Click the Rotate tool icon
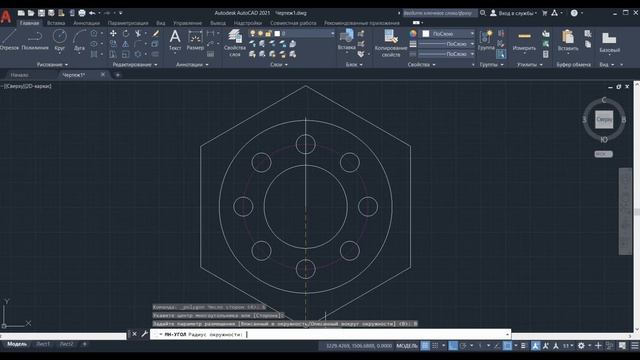Screen dimensions: 640x360 (126, 33)
